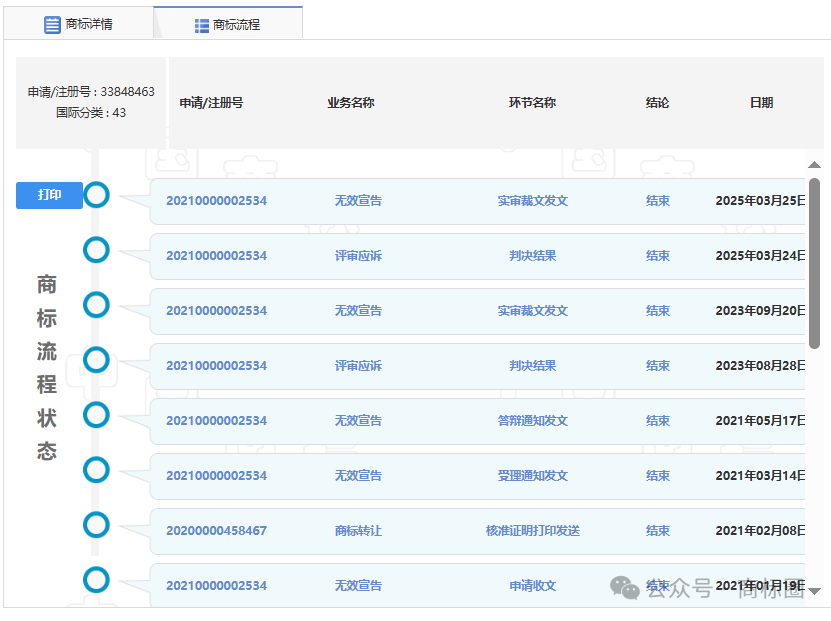The width and height of the screenshot is (831, 621).
Task: Click 实审裁文发文 in the 2023年09月20日 row
Action: coord(533,311)
